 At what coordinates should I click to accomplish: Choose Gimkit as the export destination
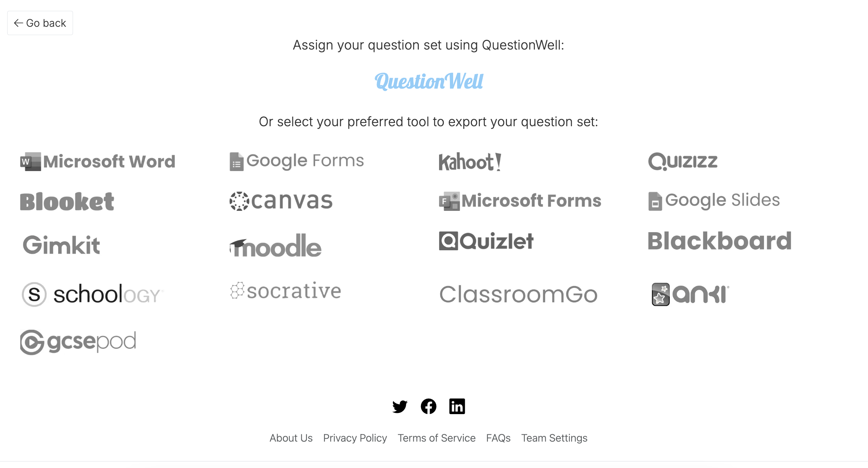coord(61,244)
